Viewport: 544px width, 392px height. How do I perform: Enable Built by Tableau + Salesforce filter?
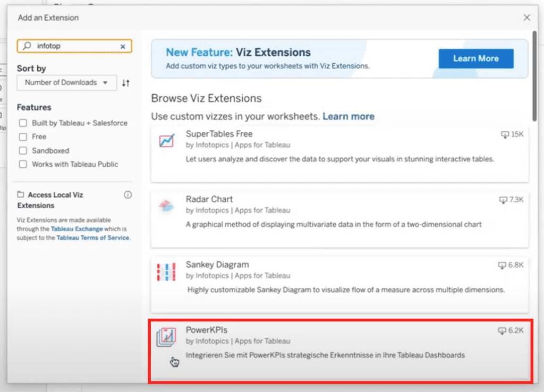(x=23, y=123)
